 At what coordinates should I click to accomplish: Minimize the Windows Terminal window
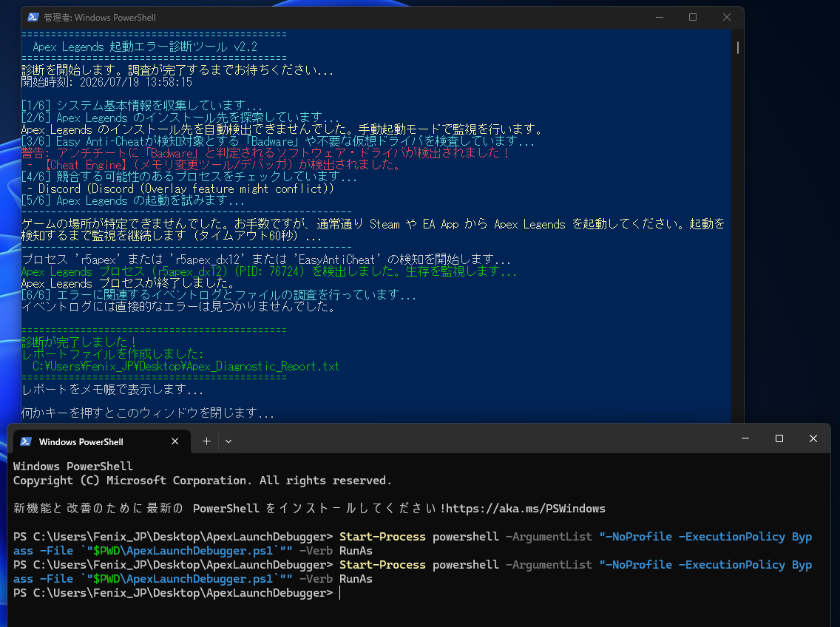click(745, 438)
